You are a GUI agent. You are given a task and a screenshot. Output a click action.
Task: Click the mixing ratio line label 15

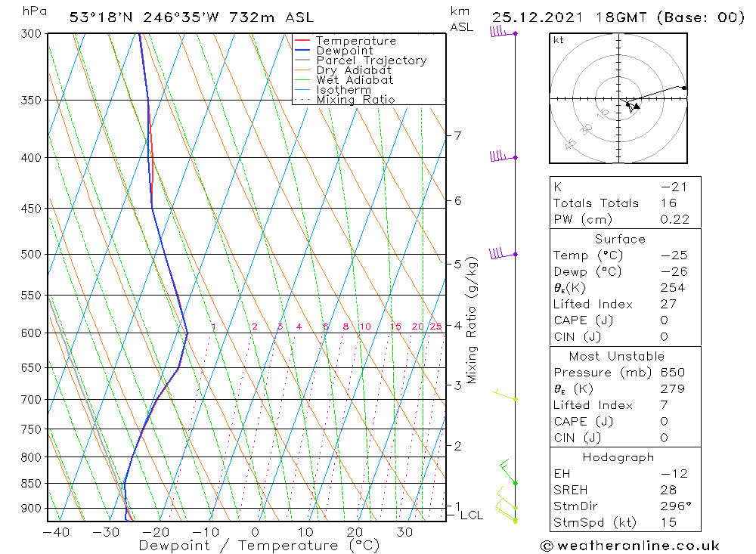pyautogui.click(x=396, y=327)
